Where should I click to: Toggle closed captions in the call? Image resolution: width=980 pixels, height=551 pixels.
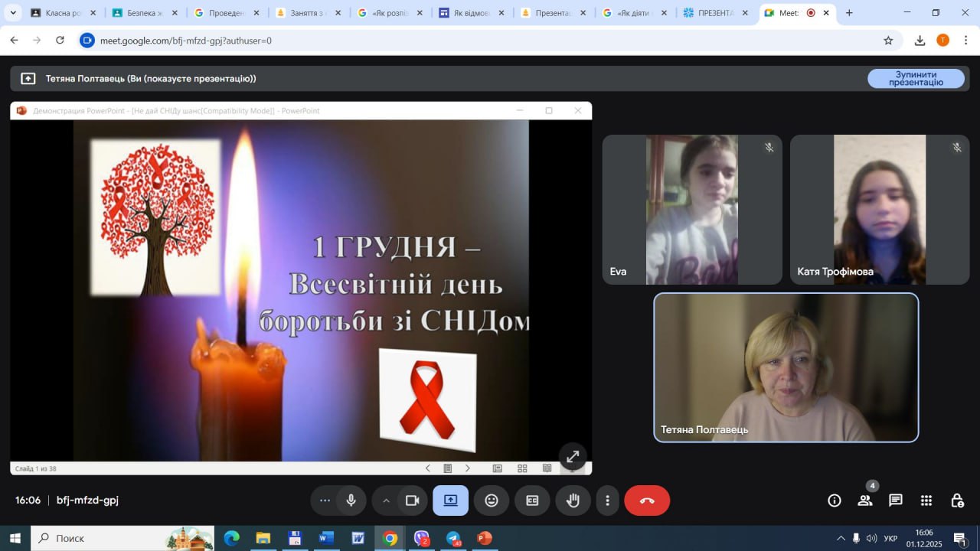click(x=532, y=500)
